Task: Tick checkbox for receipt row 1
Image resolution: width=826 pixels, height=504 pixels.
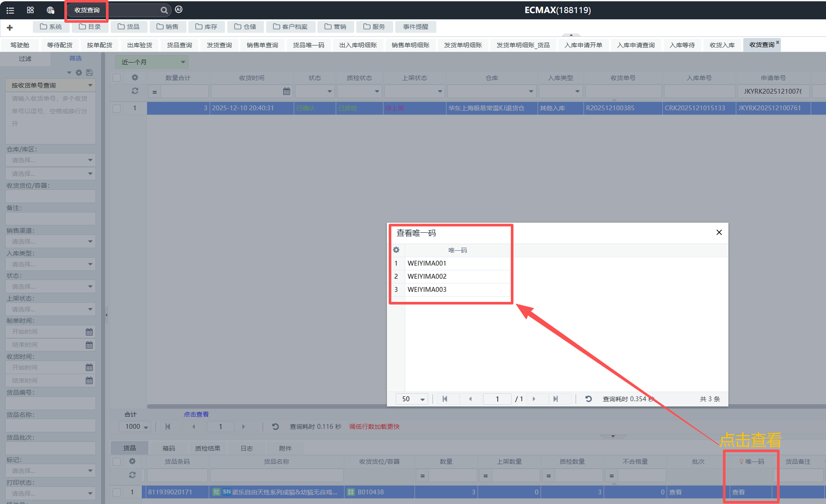Action: (x=117, y=108)
